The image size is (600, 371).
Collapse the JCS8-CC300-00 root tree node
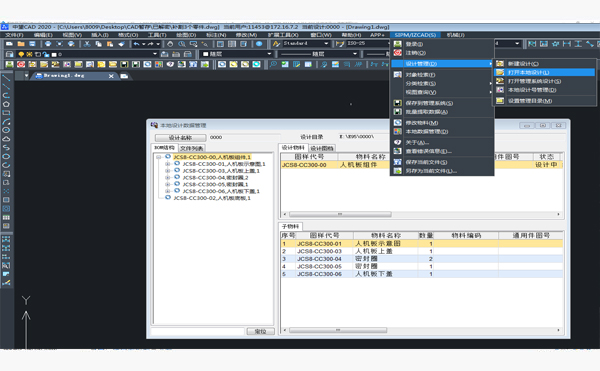coord(158,157)
